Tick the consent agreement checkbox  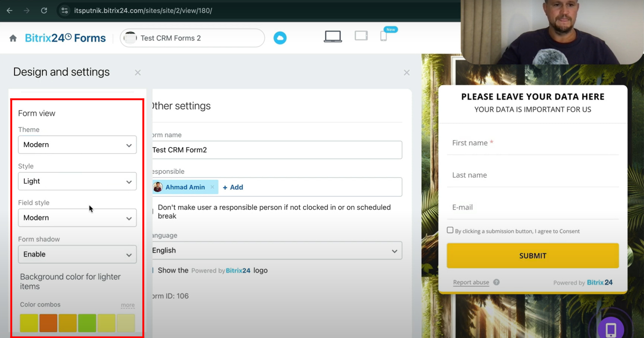[450, 230]
